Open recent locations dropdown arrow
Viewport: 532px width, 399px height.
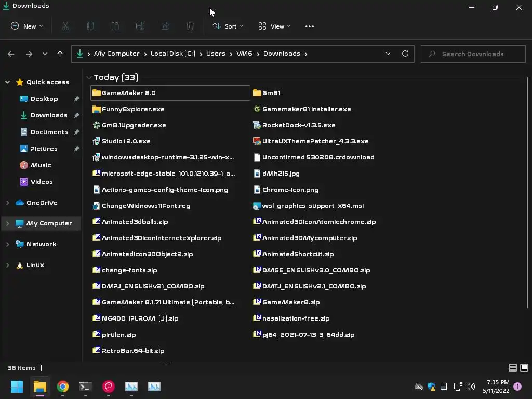click(x=45, y=54)
